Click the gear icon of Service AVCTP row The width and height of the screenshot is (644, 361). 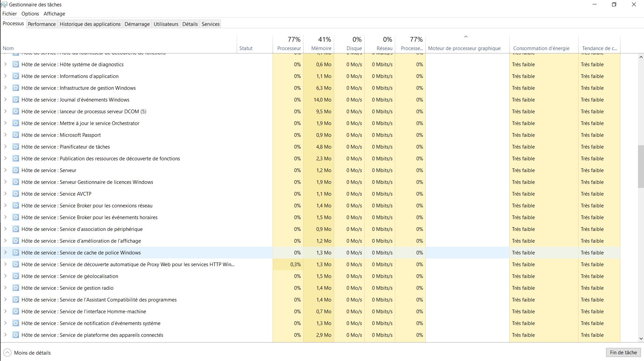click(15, 194)
